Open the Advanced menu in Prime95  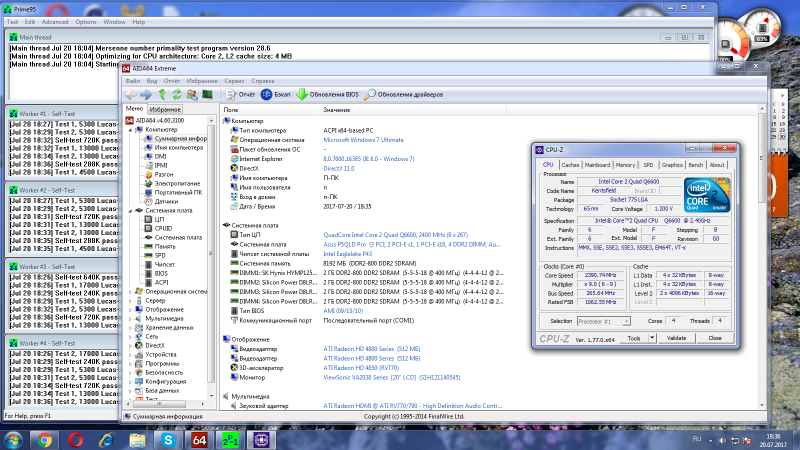55,22
